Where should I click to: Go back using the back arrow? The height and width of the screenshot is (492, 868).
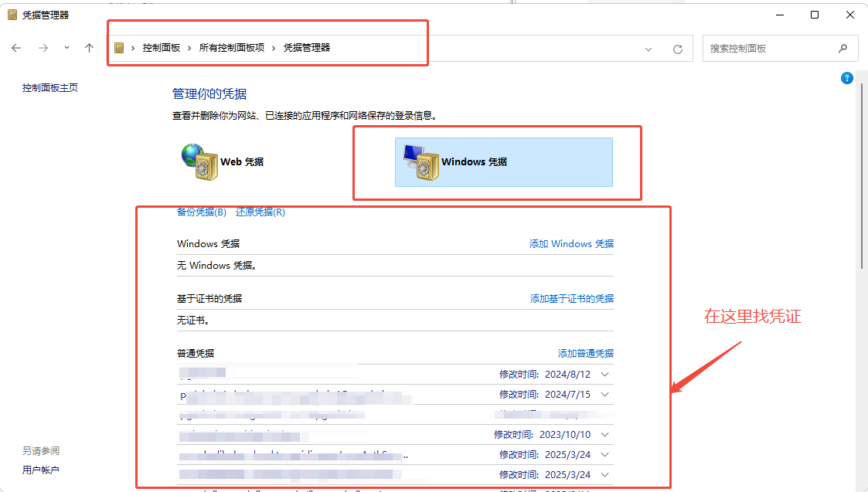(x=16, y=48)
